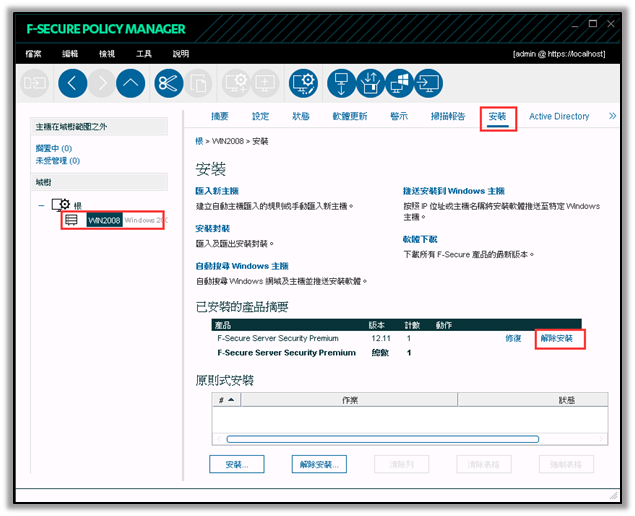Switch to the 摘要 tab
The height and width of the screenshot is (516, 635).
pyautogui.click(x=219, y=116)
